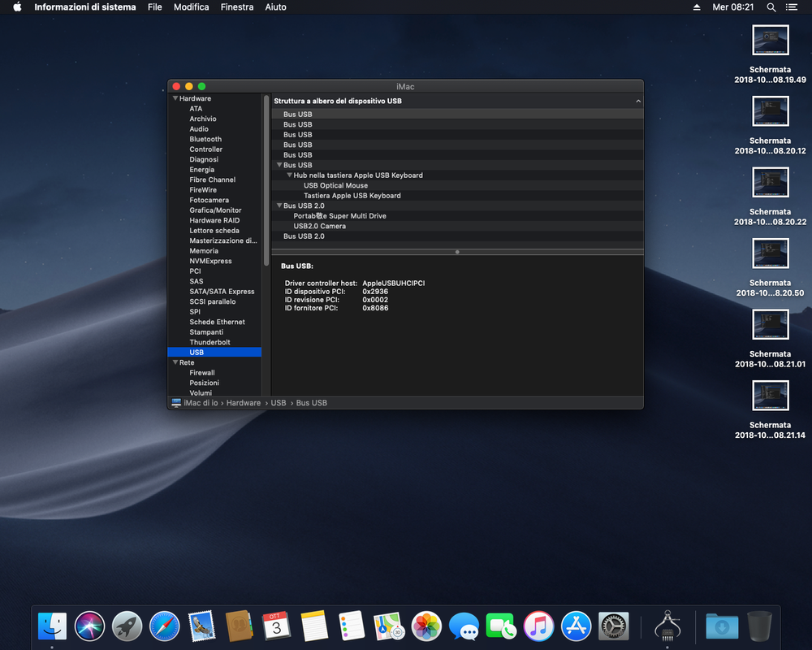Screen dimensions: 812x650
Task: Open Photos app in Dock
Action: [x=426, y=626]
